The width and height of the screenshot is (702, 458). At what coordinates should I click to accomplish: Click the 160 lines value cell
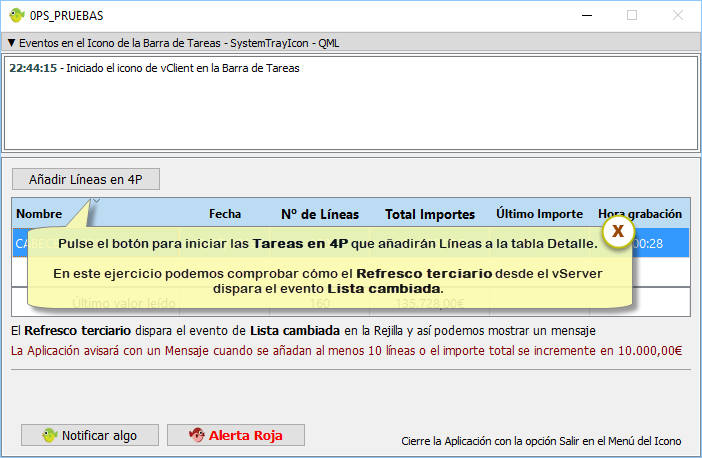[319, 302]
